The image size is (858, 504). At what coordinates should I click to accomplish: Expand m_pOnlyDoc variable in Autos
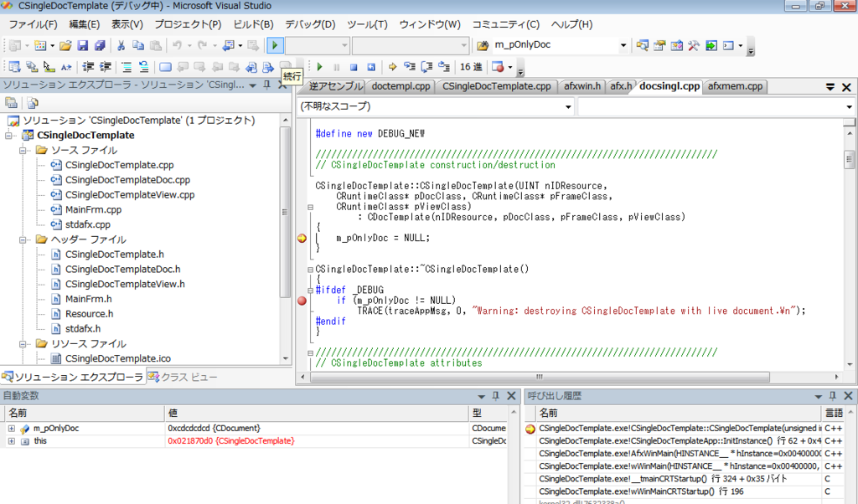pos(12,429)
